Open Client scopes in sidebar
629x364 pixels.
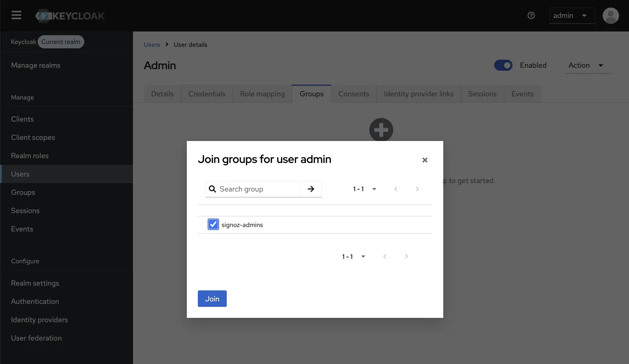[66, 137]
